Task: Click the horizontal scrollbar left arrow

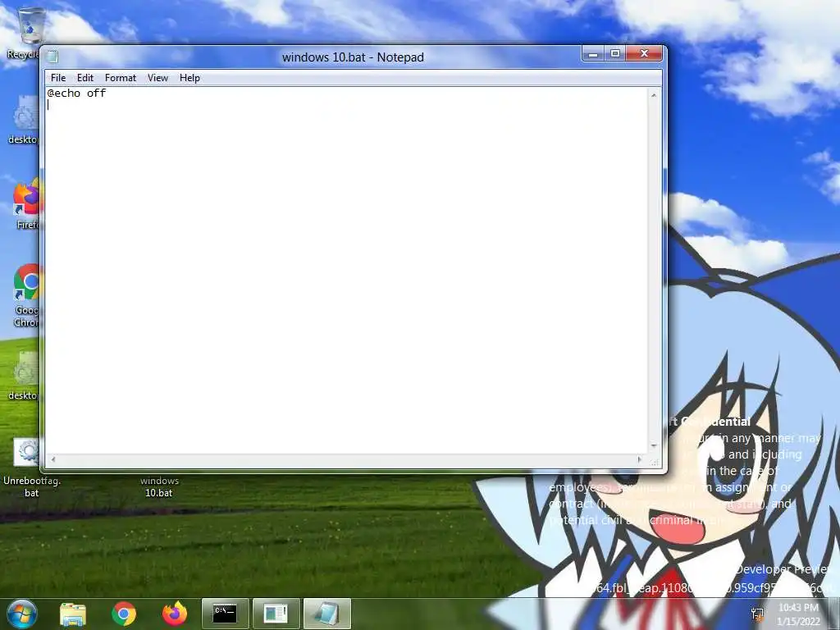Action: pos(52,459)
